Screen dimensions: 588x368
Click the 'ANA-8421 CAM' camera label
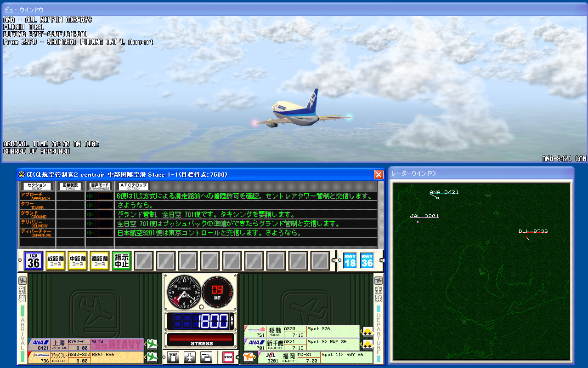coord(564,159)
